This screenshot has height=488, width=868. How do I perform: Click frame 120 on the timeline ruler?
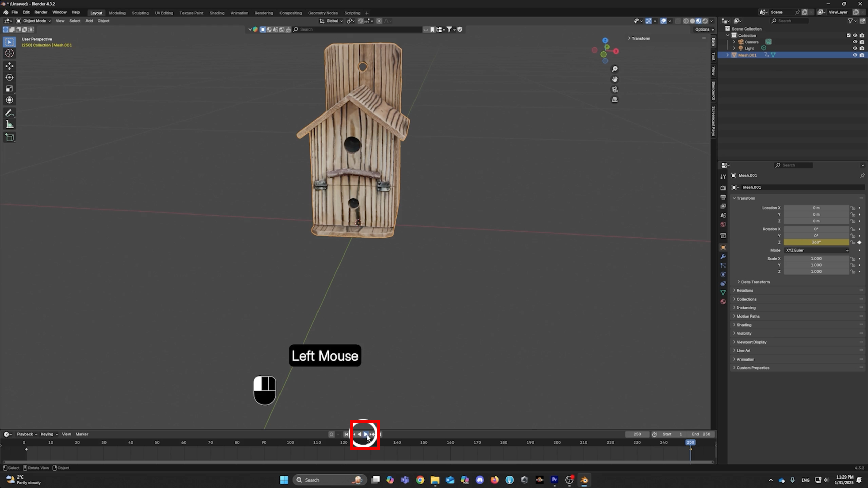pyautogui.click(x=344, y=442)
